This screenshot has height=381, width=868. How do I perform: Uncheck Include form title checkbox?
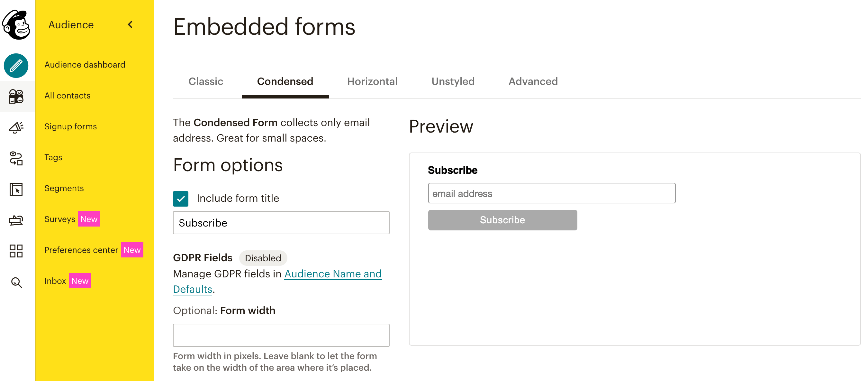[181, 199]
